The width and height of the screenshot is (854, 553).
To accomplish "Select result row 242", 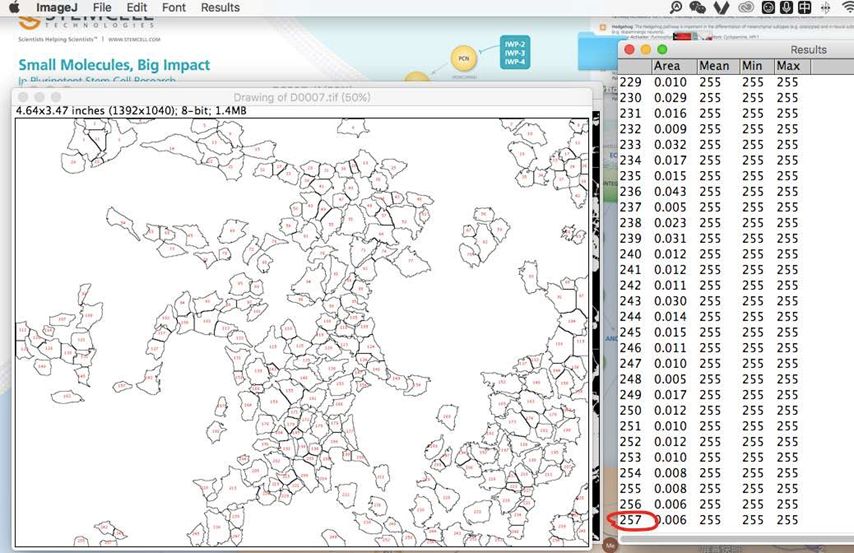I will pos(735,285).
